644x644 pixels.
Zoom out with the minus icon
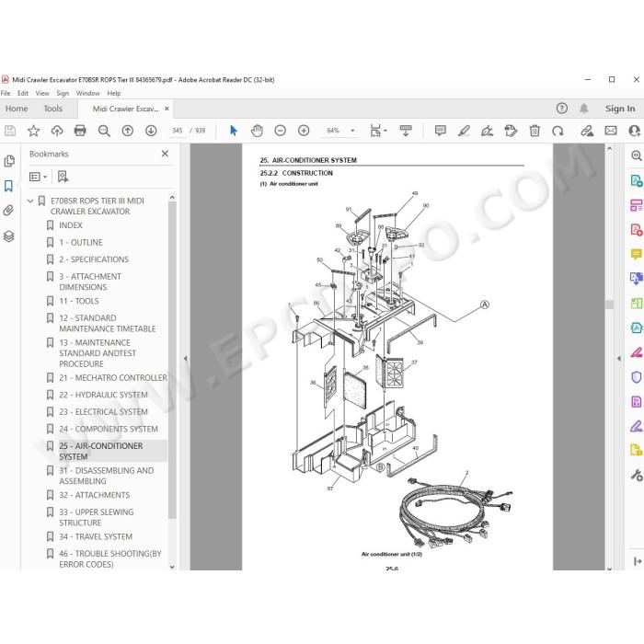[x=280, y=131]
